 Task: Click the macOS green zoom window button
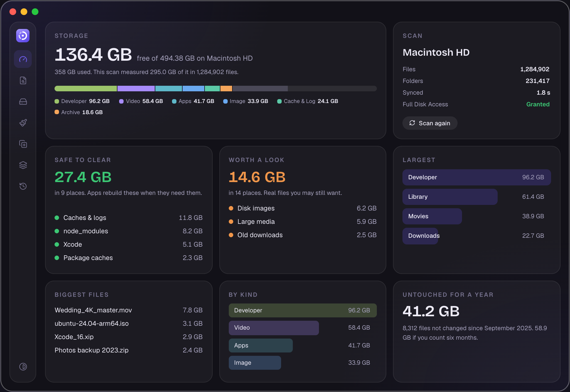(35, 12)
